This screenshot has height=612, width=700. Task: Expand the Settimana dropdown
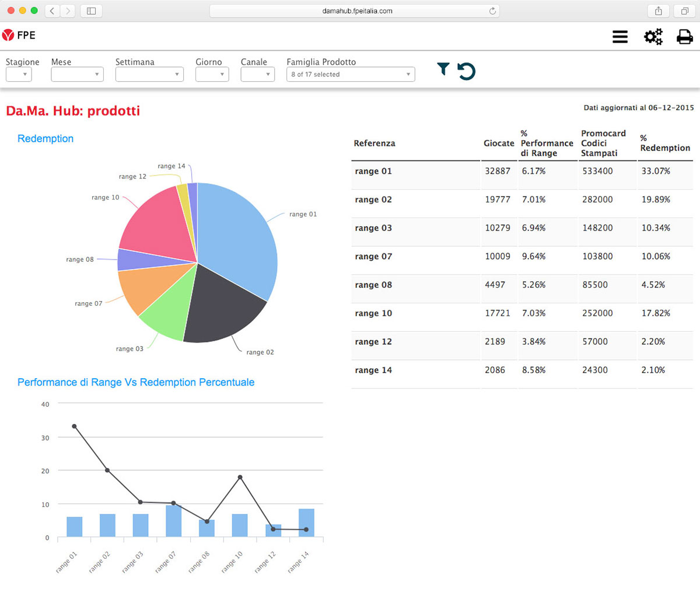[x=149, y=75]
